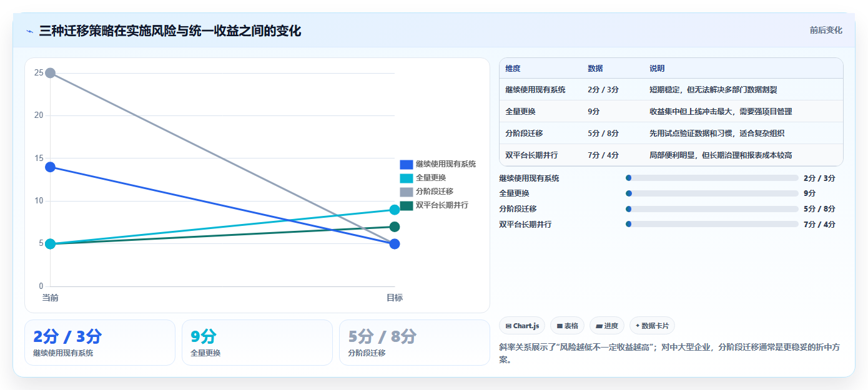Click the cyan data point at 9
The image size is (868, 390).
[395, 210]
